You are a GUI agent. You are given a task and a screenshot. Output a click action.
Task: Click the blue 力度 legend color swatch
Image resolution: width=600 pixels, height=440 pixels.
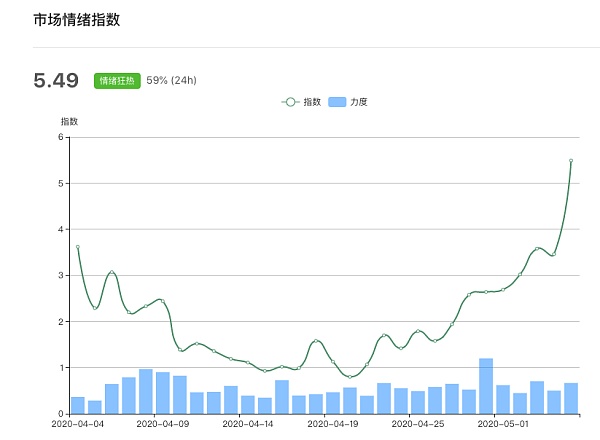coord(337,102)
